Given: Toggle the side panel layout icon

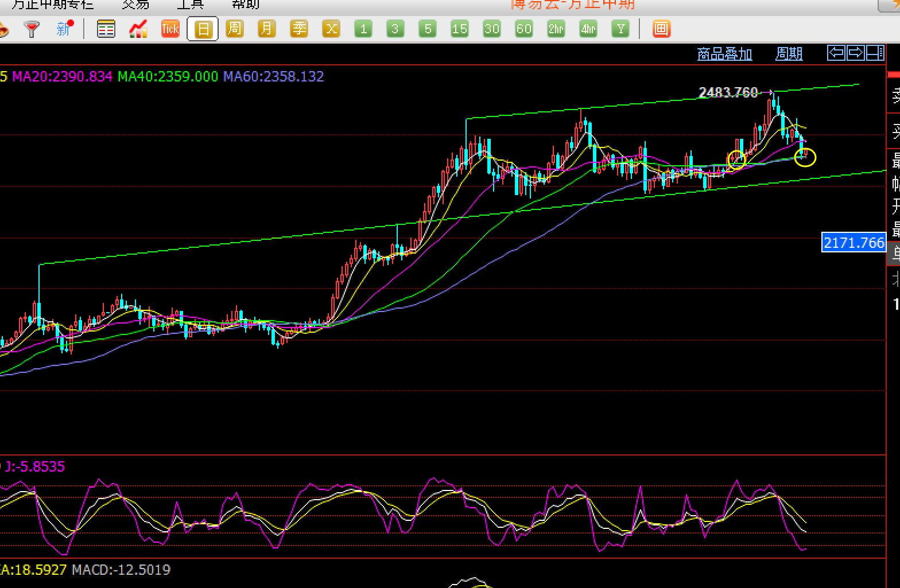Looking at the screenshot, I should (875, 53).
